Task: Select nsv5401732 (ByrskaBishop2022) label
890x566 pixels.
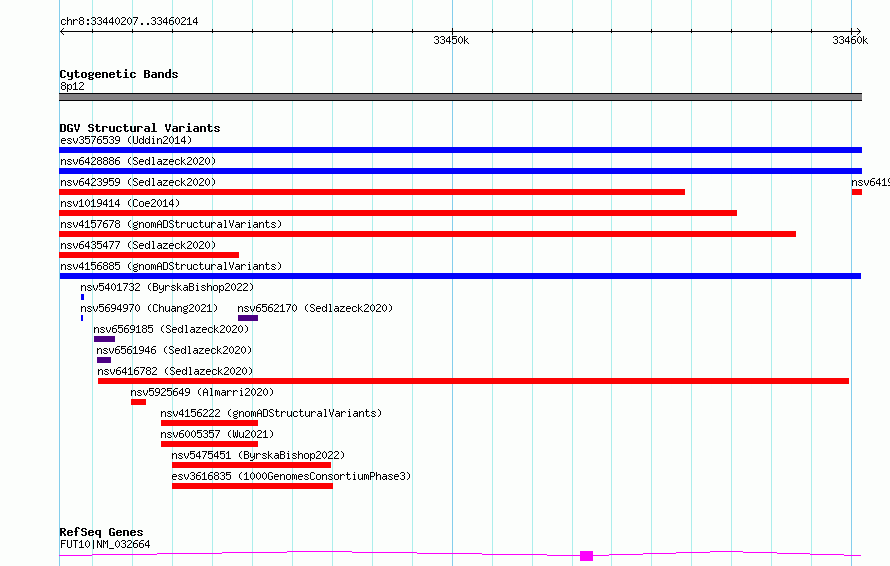Action: [x=167, y=287]
